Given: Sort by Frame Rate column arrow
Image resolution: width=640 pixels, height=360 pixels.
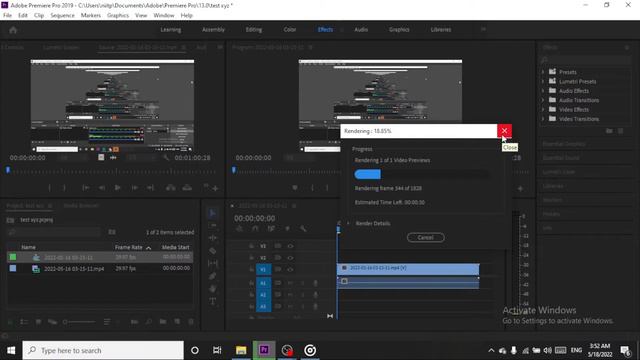Looking at the screenshot, I should (x=149, y=248).
